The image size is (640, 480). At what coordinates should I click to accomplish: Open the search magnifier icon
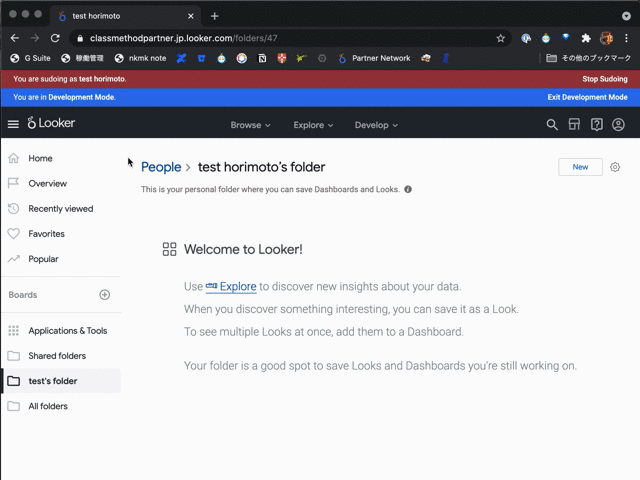(x=552, y=124)
